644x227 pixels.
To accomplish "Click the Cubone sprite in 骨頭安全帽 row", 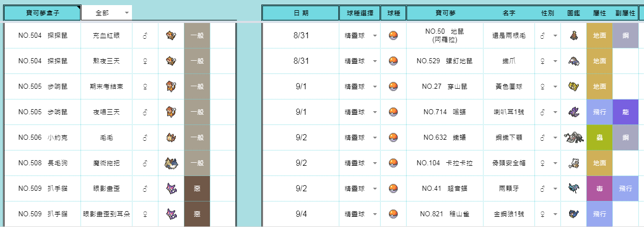I will pyautogui.click(x=573, y=163).
